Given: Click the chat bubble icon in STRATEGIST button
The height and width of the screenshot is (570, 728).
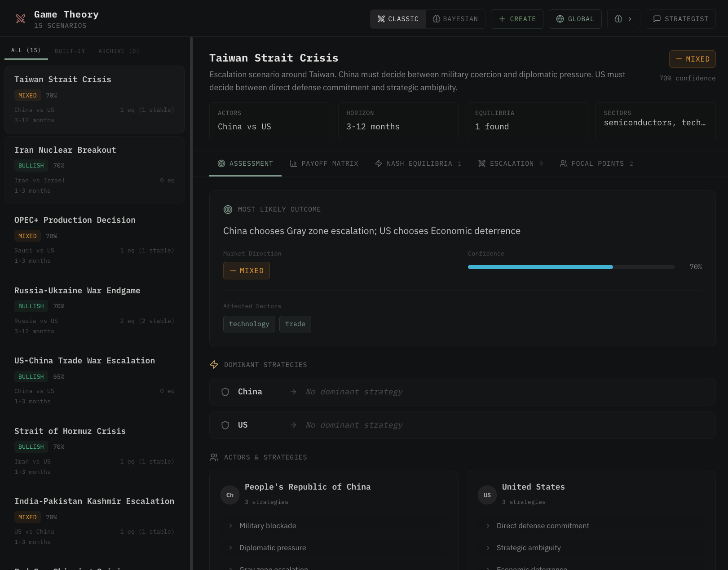Looking at the screenshot, I should [657, 19].
